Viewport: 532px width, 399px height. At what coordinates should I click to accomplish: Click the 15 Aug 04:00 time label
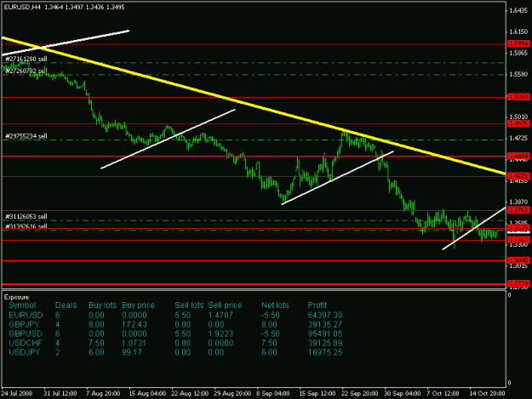[x=147, y=393]
